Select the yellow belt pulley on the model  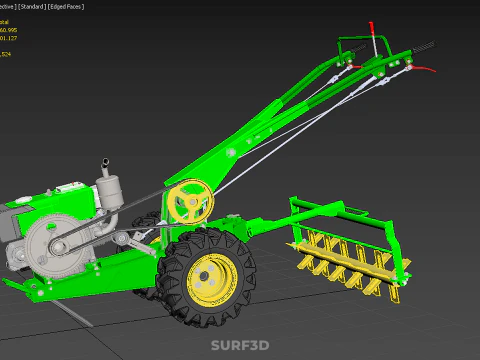coord(190,201)
